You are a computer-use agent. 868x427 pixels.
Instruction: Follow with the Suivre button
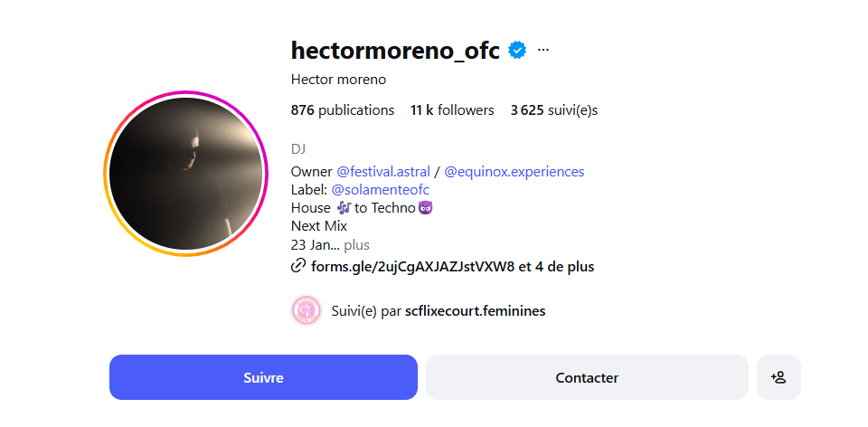(x=263, y=377)
